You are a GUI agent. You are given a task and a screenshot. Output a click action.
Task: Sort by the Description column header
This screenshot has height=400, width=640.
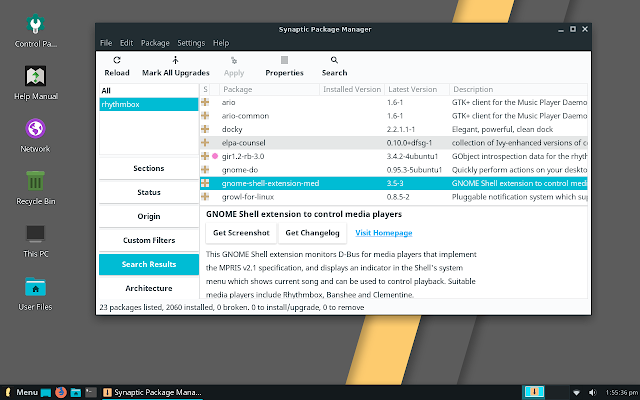click(x=518, y=89)
